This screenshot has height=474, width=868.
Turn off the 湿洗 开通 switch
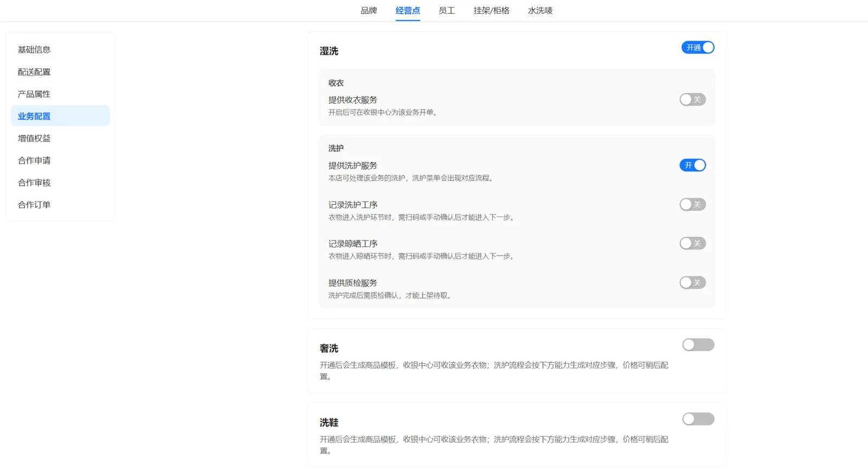click(698, 48)
